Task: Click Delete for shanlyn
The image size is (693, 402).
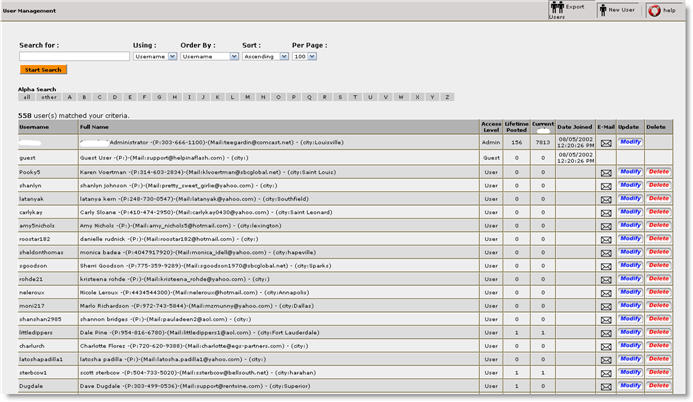Action: point(659,185)
